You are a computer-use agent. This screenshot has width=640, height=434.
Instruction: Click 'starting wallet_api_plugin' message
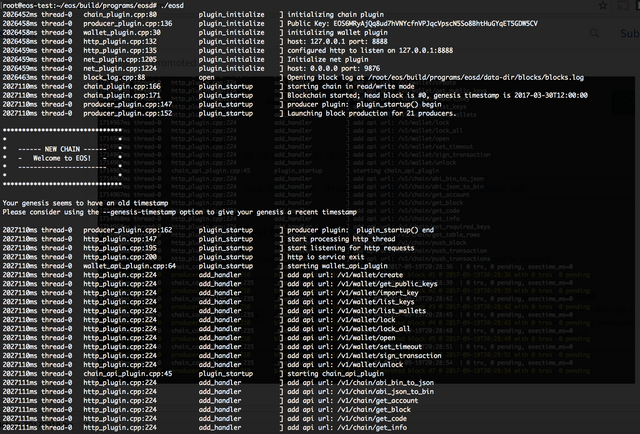pyautogui.click(x=338, y=266)
